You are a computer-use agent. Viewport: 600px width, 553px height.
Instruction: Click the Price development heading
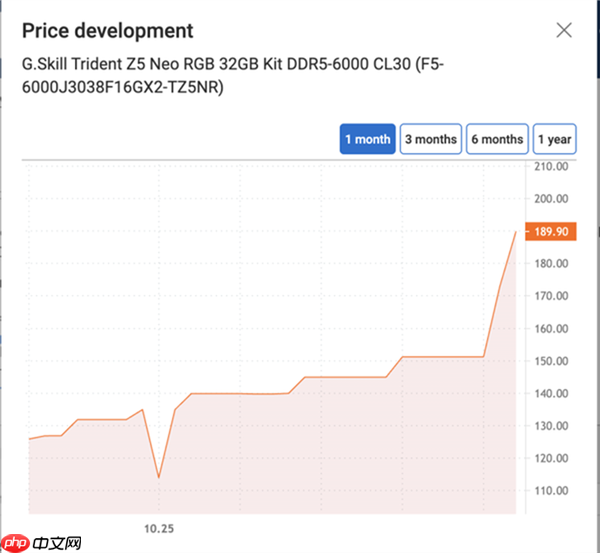108,31
